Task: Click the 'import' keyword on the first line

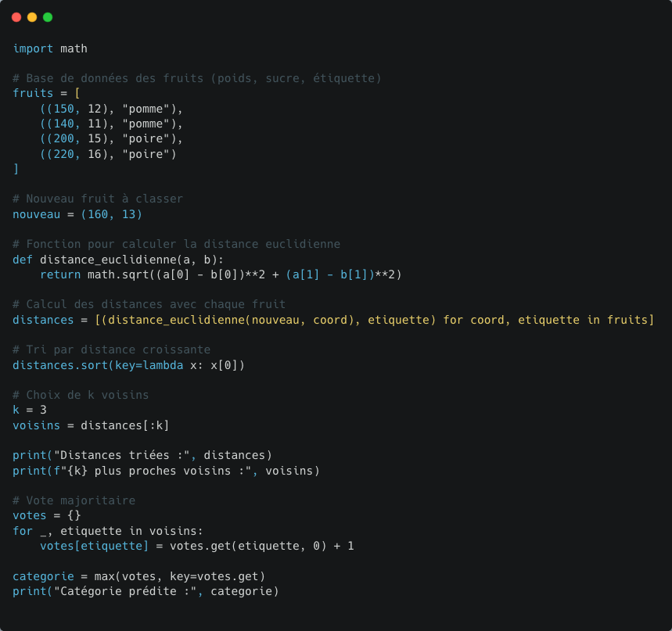Action: tap(33, 48)
